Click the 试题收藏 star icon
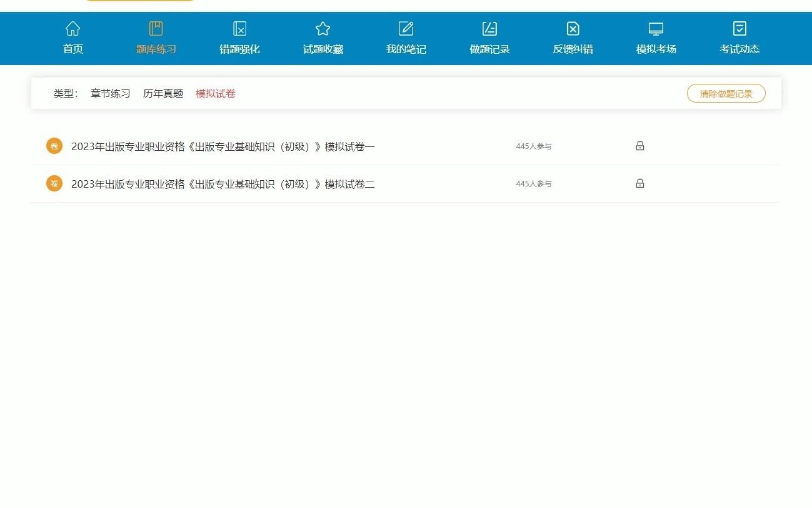The height and width of the screenshot is (508, 812). [x=323, y=28]
